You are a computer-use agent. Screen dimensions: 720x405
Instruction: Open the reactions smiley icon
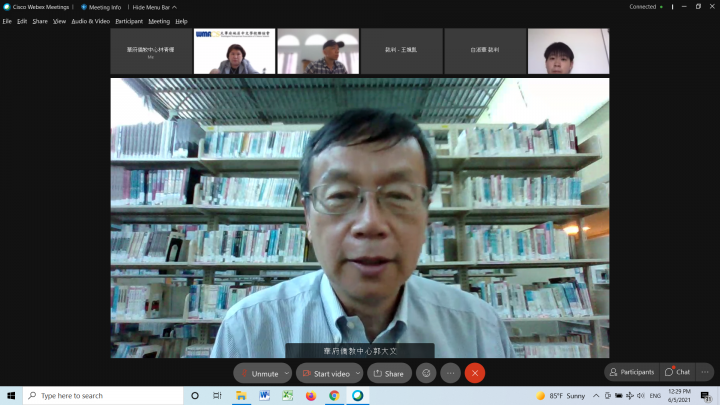point(426,373)
